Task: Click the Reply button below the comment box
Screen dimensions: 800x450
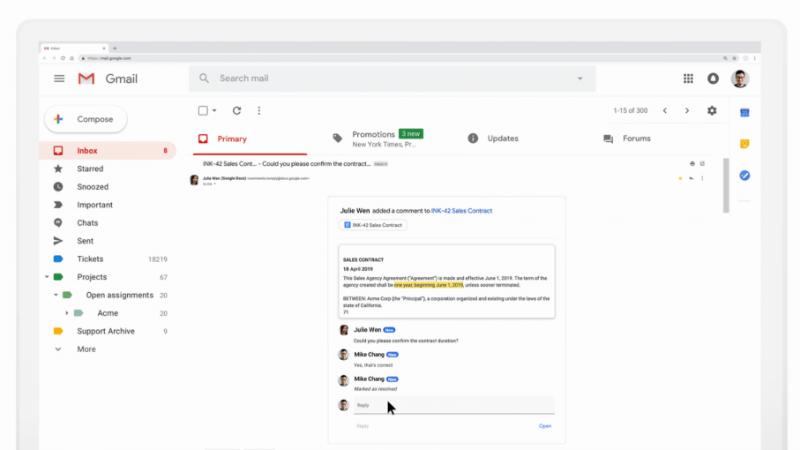Action: [362, 426]
